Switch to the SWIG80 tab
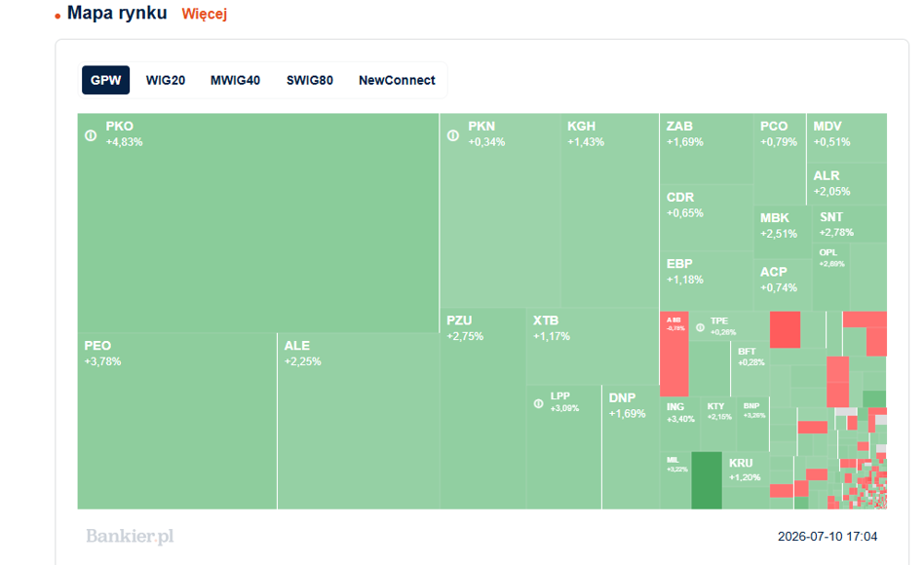924x565 pixels. [x=309, y=80]
